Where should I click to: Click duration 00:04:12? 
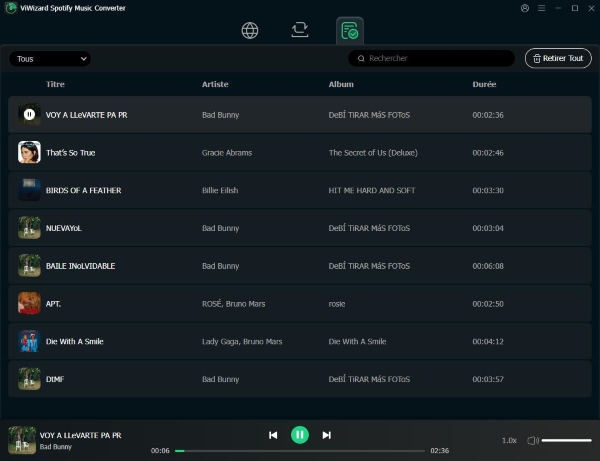pyautogui.click(x=488, y=342)
